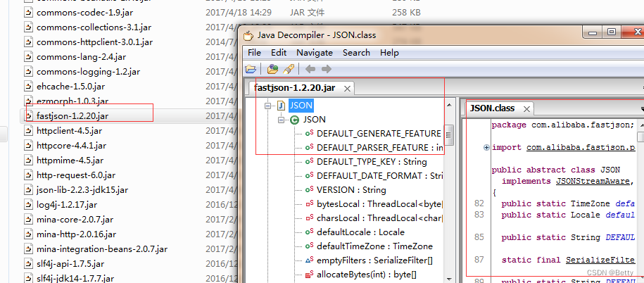Screen dimensions: 644x283
Task: Click the Search flashlight toolbar icon
Action: pyautogui.click(x=289, y=69)
